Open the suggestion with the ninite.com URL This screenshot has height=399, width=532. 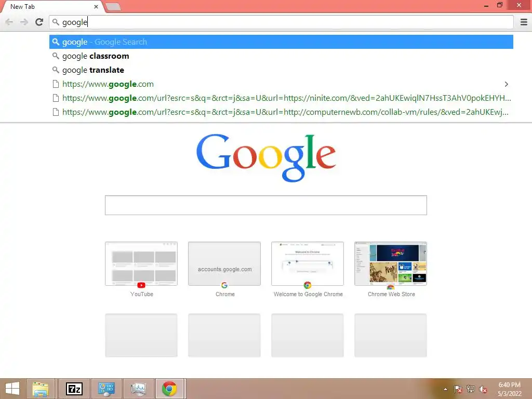(281, 98)
